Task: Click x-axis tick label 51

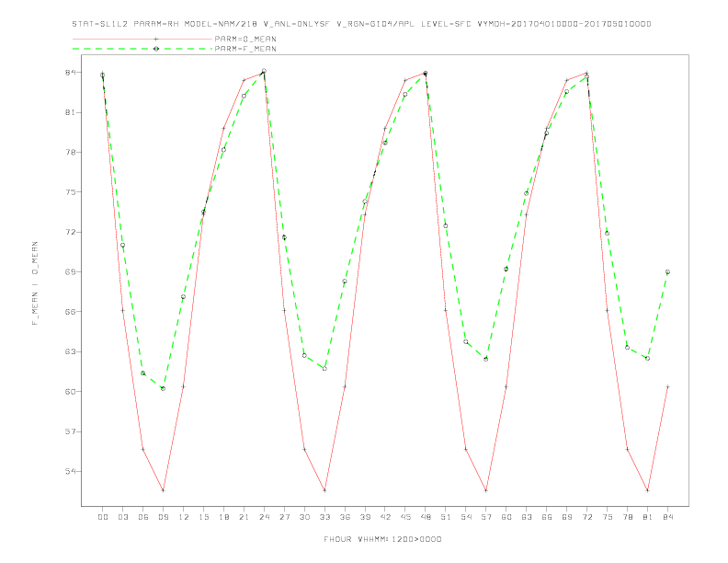Action: pyautogui.click(x=446, y=517)
